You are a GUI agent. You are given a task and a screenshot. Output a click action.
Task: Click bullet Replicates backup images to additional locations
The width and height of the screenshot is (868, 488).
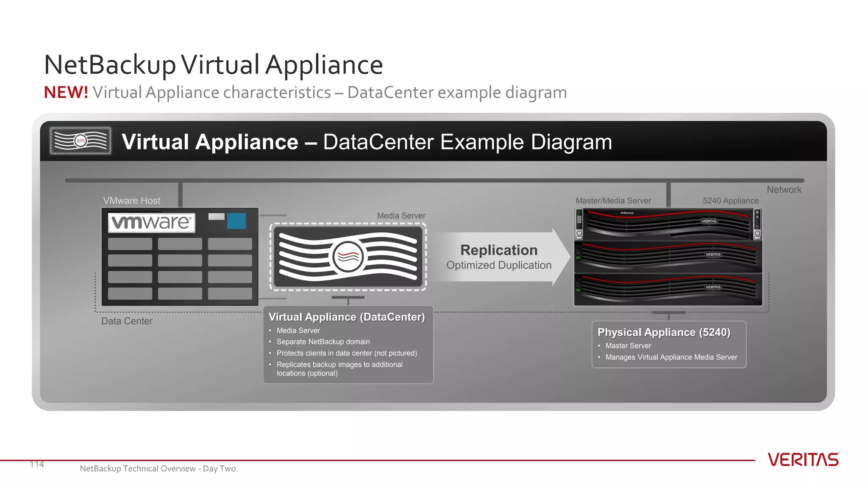tap(339, 369)
